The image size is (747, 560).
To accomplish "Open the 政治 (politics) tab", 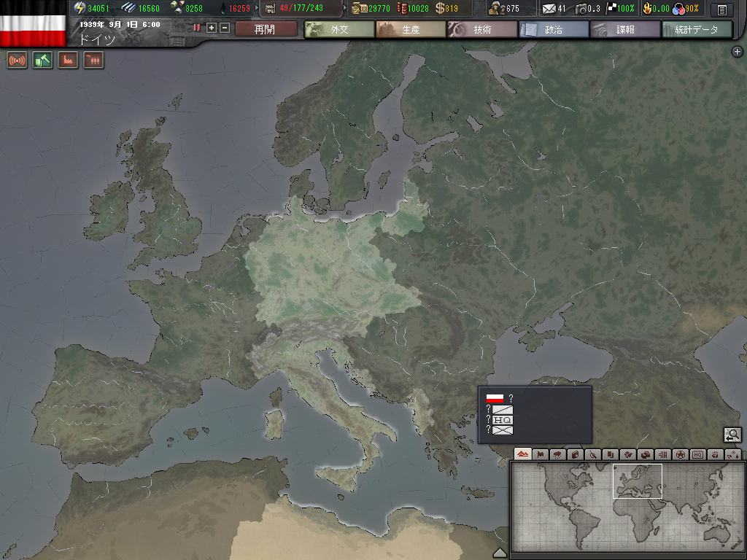I will pos(554,29).
